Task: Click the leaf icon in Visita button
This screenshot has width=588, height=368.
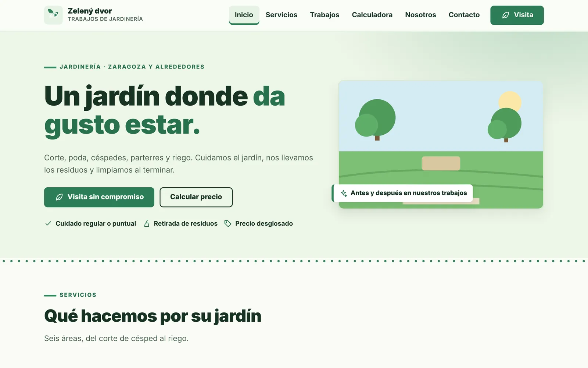Action: click(506, 15)
